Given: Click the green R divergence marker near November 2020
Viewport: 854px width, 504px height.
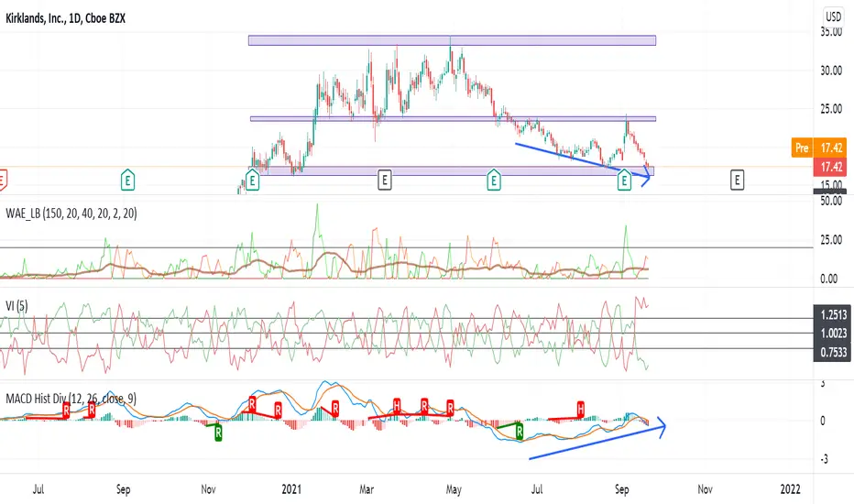Looking at the screenshot, I should point(218,433).
